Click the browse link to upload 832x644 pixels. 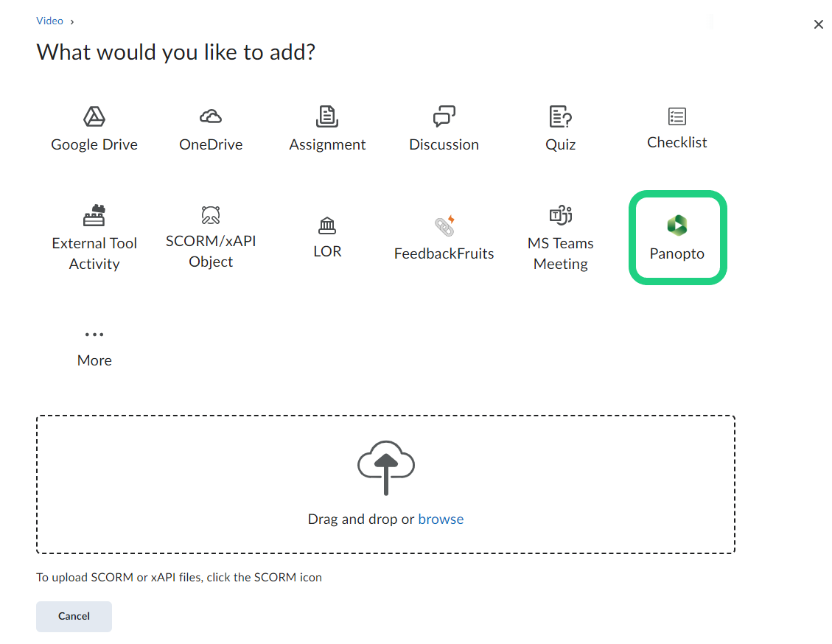441,519
